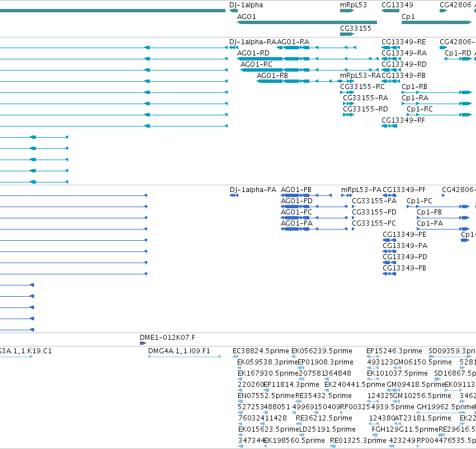Select the EN07552.5prime EST label
Image resolution: width=476 pixels, height=449 pixels.
(266, 396)
